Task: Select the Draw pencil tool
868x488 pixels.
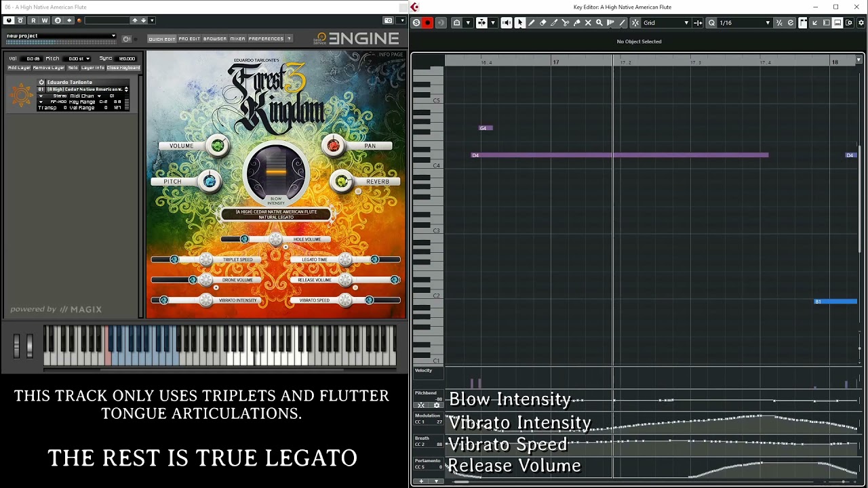Action: [x=532, y=23]
